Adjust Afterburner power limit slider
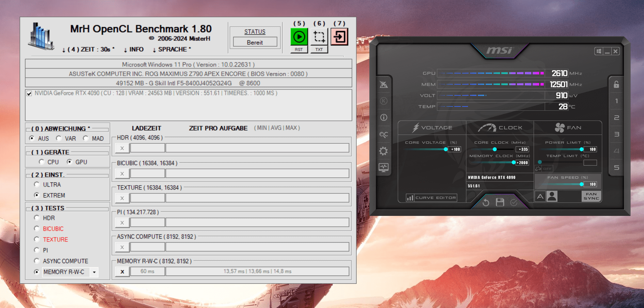Image resolution: width=644 pixels, height=308 pixels. coord(582,149)
